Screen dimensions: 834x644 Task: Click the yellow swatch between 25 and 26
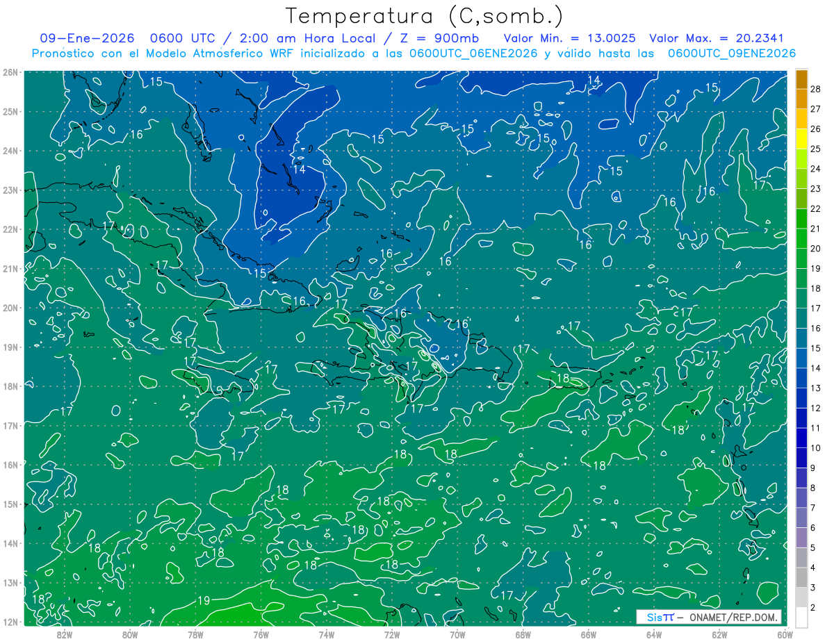[x=802, y=139]
